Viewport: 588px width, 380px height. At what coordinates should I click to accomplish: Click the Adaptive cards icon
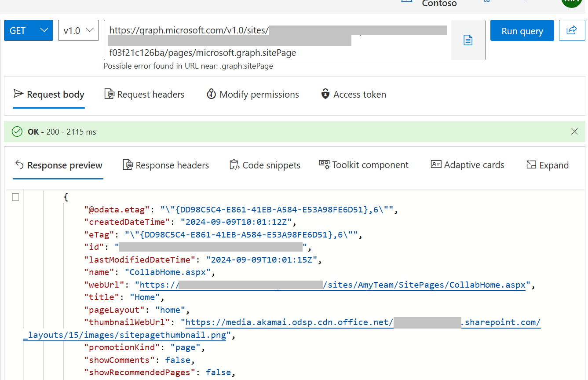click(436, 164)
